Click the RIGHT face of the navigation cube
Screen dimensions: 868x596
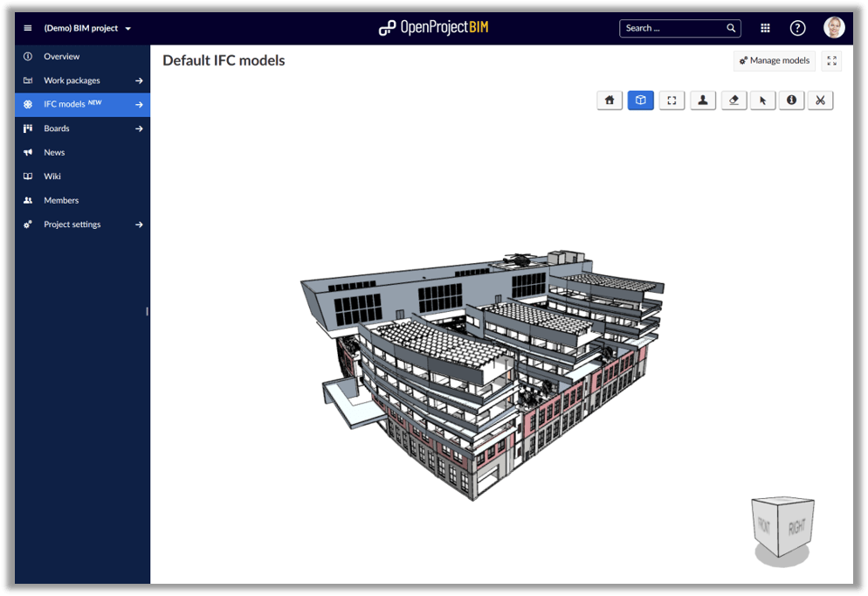click(x=799, y=524)
